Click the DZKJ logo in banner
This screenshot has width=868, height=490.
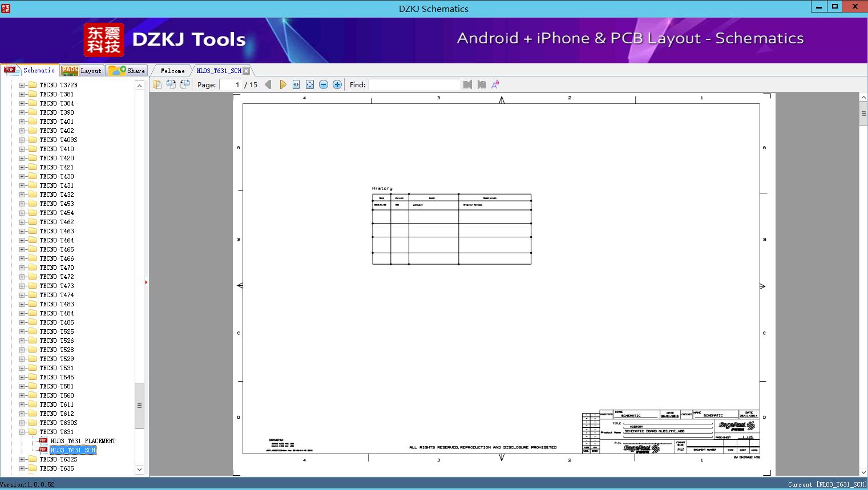coord(104,40)
